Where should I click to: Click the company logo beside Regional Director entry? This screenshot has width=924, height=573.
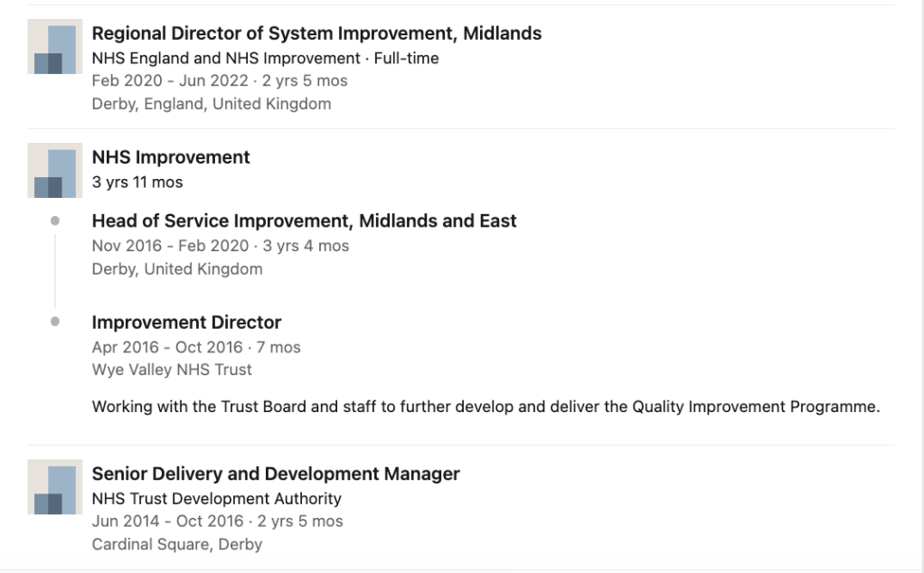click(x=55, y=47)
